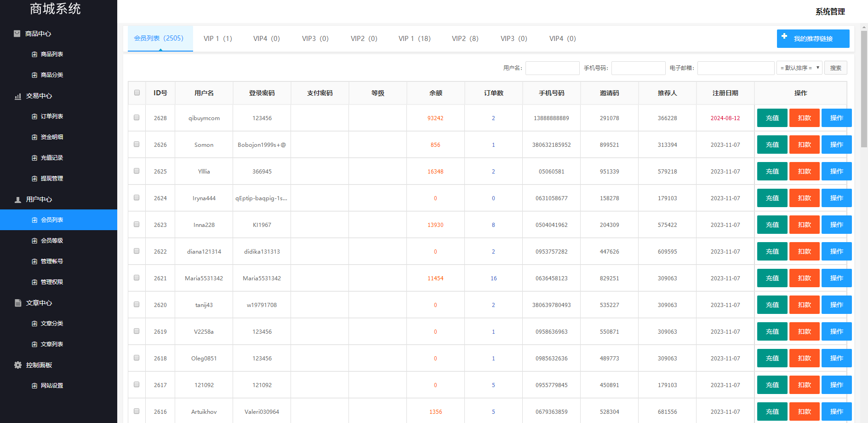Image resolution: width=868 pixels, height=423 pixels.
Task: Click the icon next to 订单列表
Action: (34, 116)
